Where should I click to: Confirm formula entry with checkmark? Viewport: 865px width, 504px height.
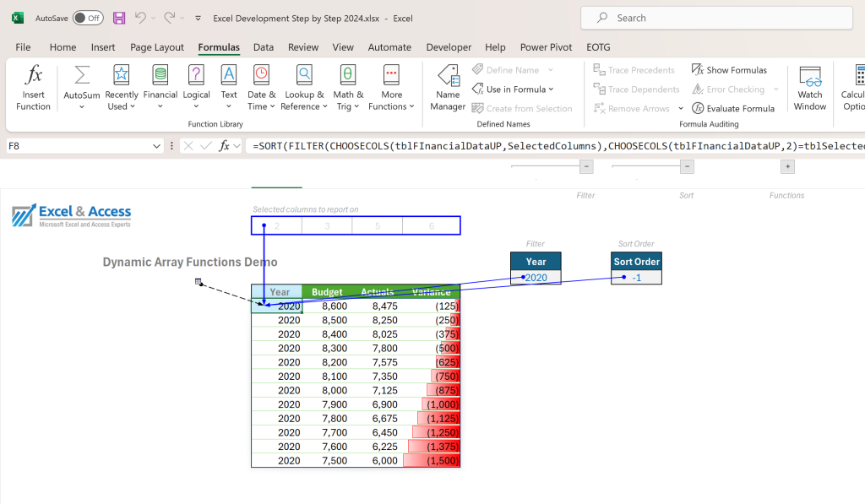coord(206,145)
